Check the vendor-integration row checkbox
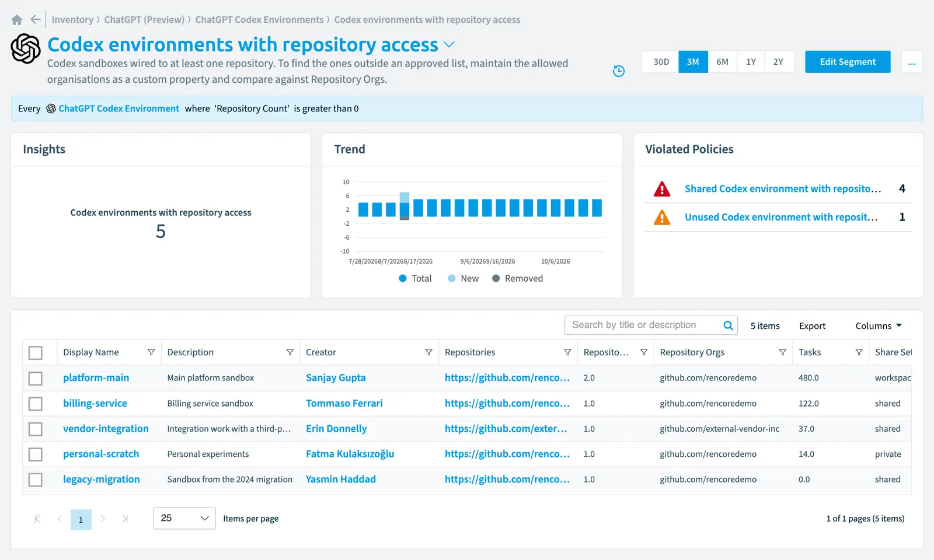The height and width of the screenshot is (560, 934). click(x=36, y=429)
